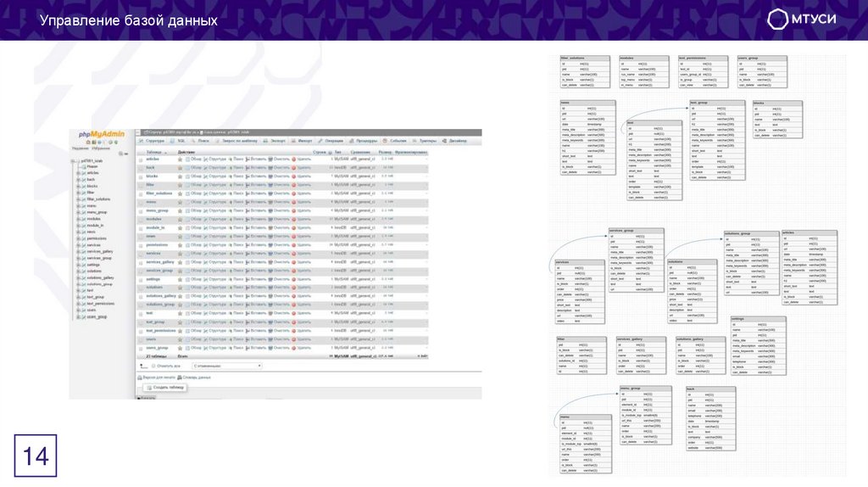Open the SQL tab
This screenshot has height=487, width=868.
(178, 142)
